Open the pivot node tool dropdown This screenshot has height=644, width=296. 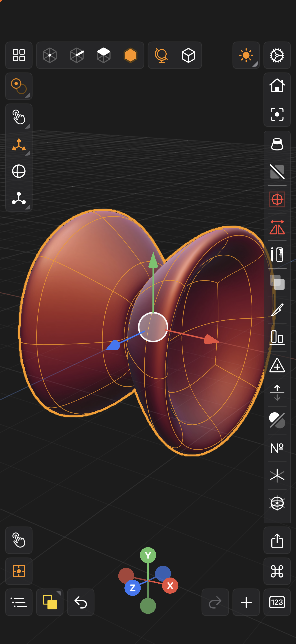[19, 198]
